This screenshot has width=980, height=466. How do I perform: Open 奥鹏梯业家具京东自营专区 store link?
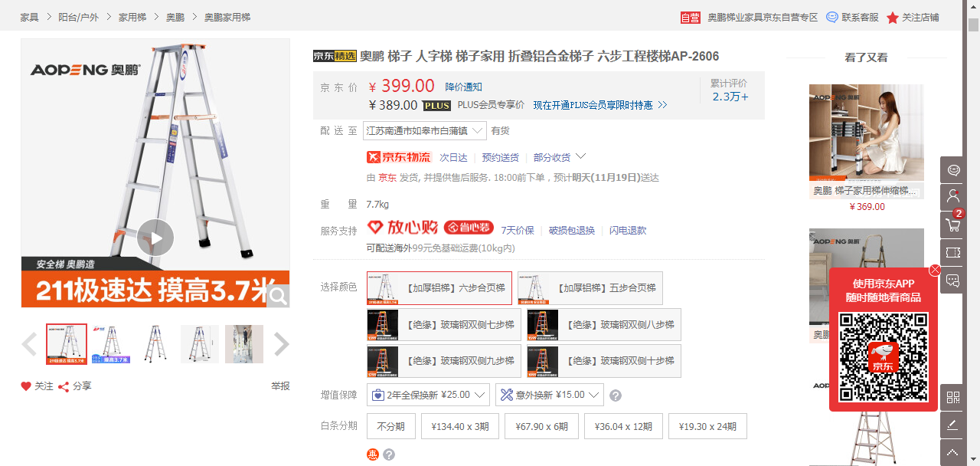763,17
